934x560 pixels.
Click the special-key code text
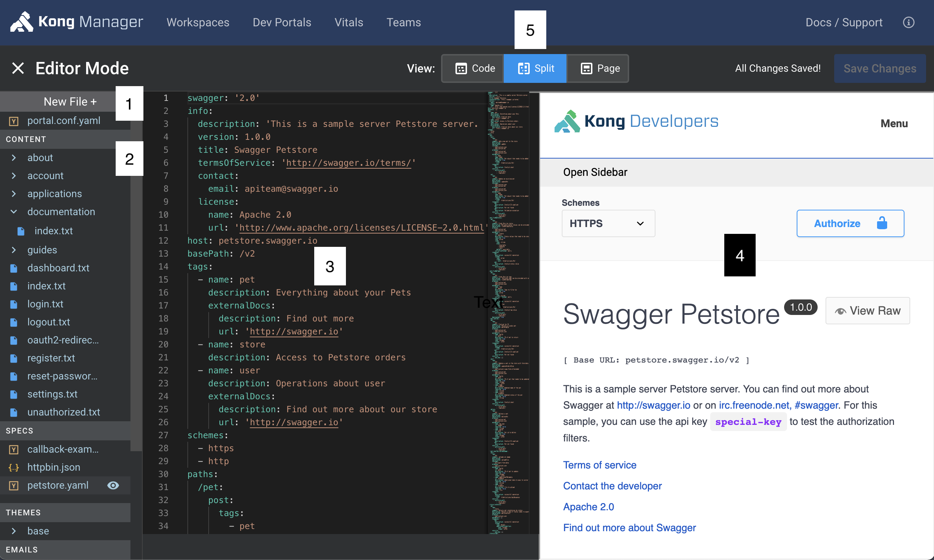[748, 422]
